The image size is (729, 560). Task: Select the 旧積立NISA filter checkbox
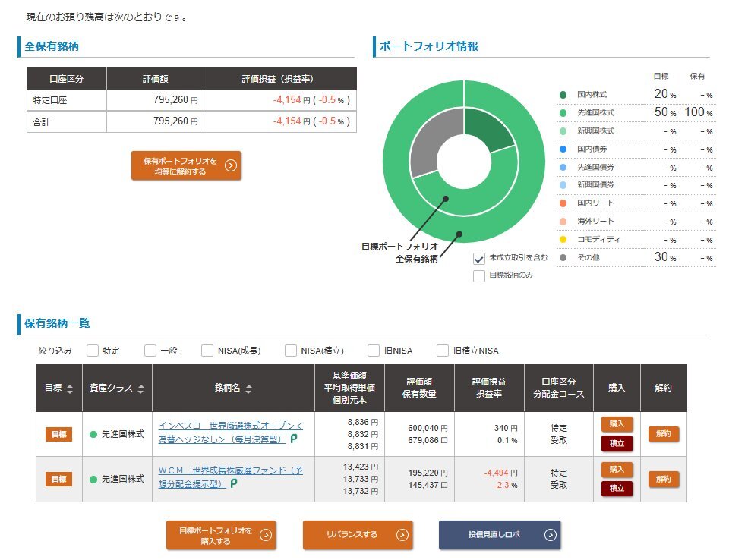443,351
